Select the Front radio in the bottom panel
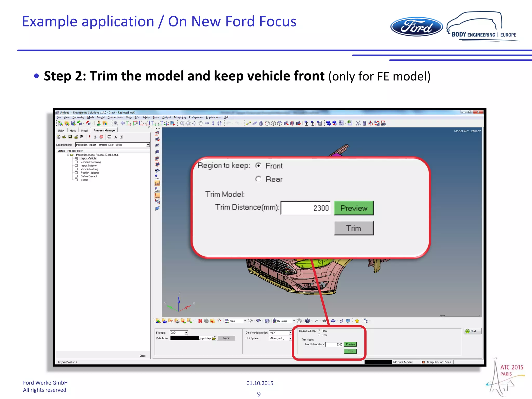This screenshot has height=399, width=532. pos(319,331)
